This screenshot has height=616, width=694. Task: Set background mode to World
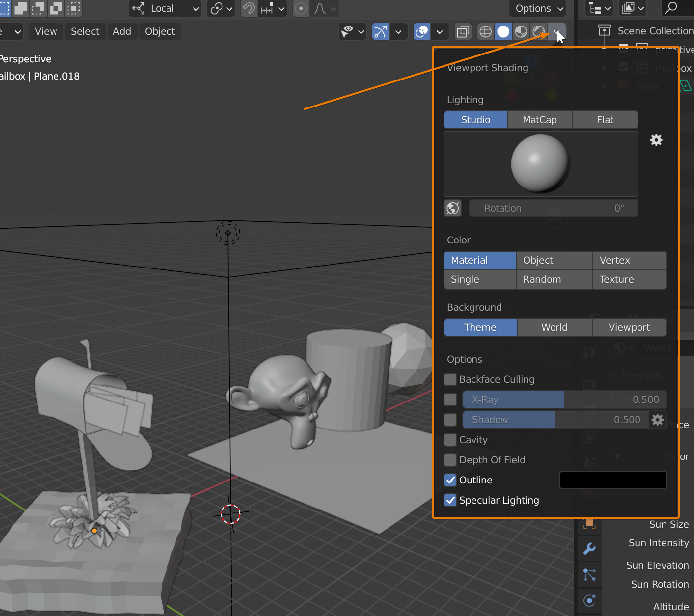coord(554,327)
